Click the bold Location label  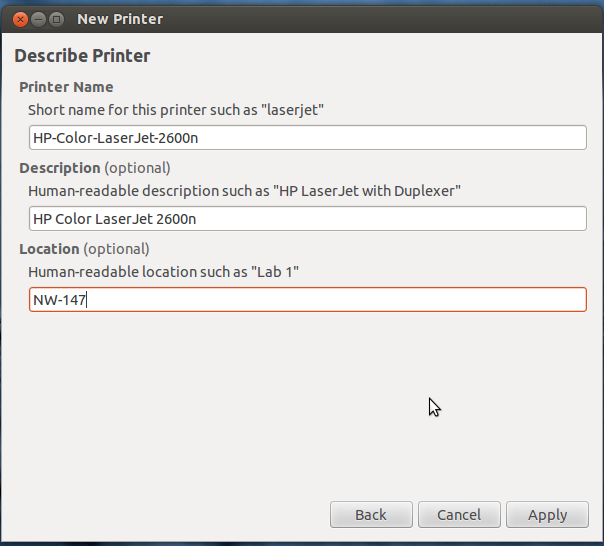49,249
